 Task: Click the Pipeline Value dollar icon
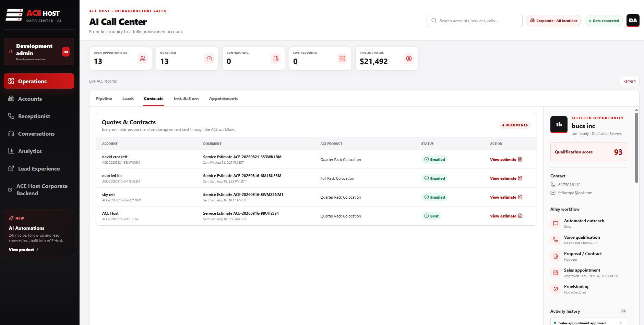pos(409,59)
